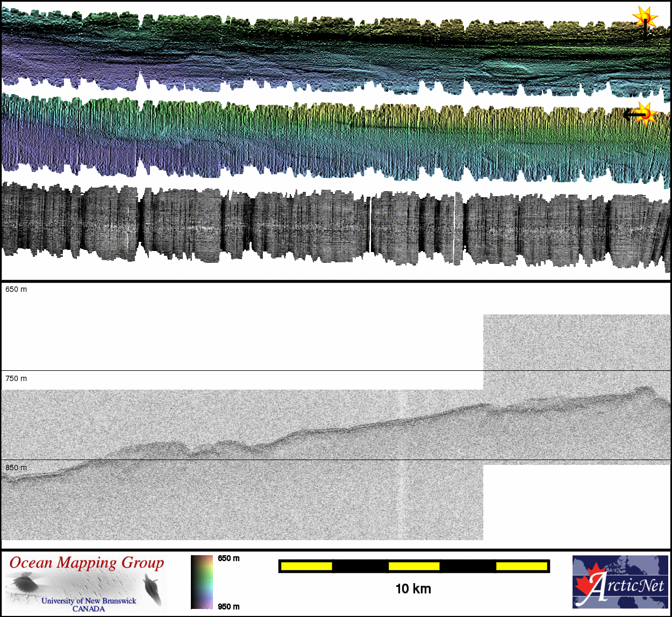
Task: Click the sun icon with downward arrow
Action: pyautogui.click(x=645, y=18)
